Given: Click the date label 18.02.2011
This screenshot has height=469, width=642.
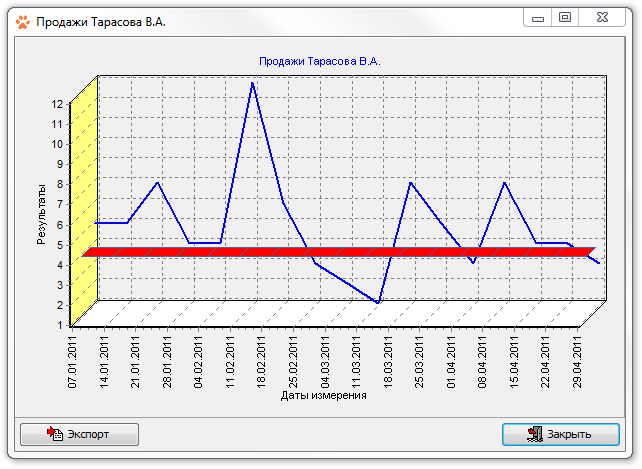Looking at the screenshot, I should [x=262, y=362].
